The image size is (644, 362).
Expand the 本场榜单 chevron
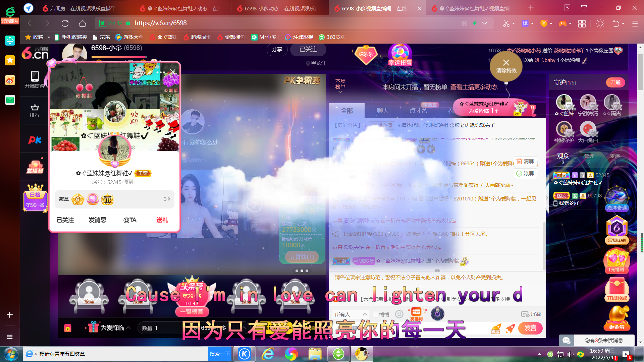340,92
